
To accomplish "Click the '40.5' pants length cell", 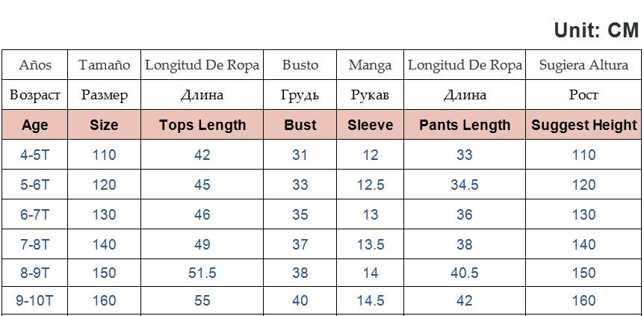I will coord(465,273).
